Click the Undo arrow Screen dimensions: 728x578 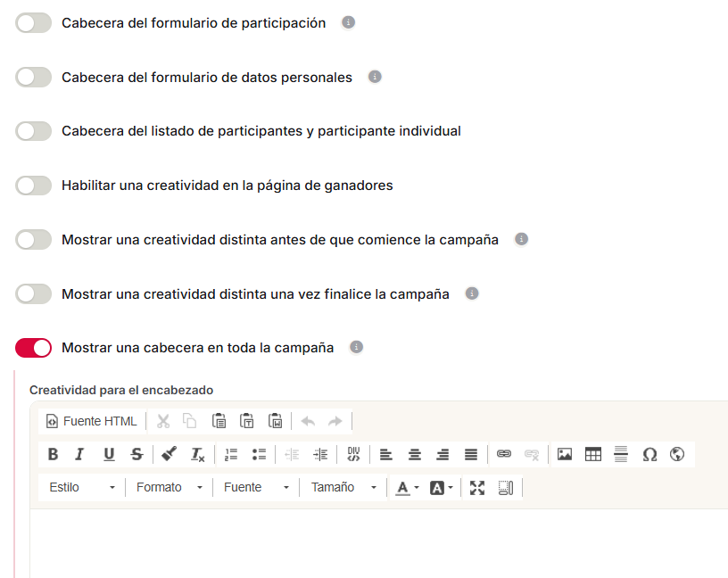click(x=308, y=421)
